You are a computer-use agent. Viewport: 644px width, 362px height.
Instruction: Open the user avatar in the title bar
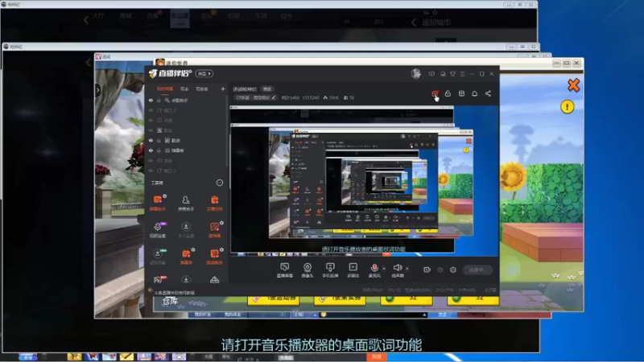pos(415,74)
